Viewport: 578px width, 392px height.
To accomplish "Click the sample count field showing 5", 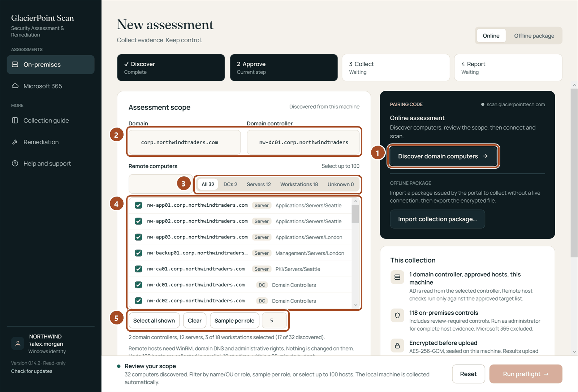I will tap(274, 320).
